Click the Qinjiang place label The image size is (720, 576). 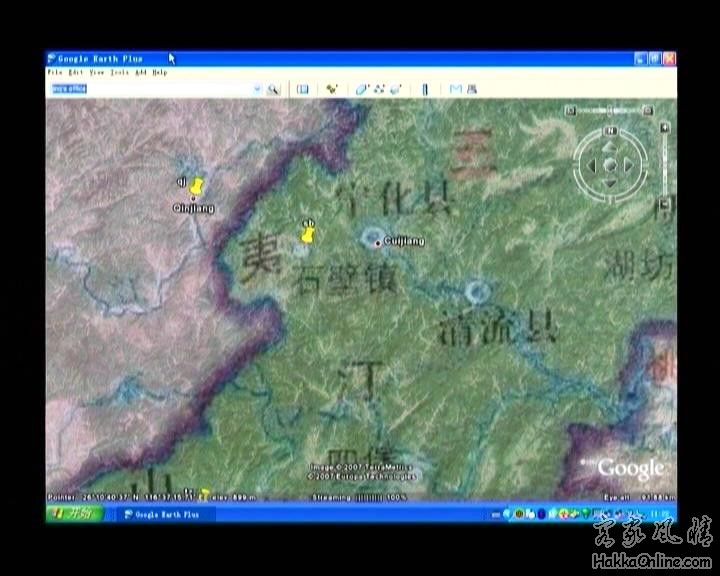coord(193,208)
